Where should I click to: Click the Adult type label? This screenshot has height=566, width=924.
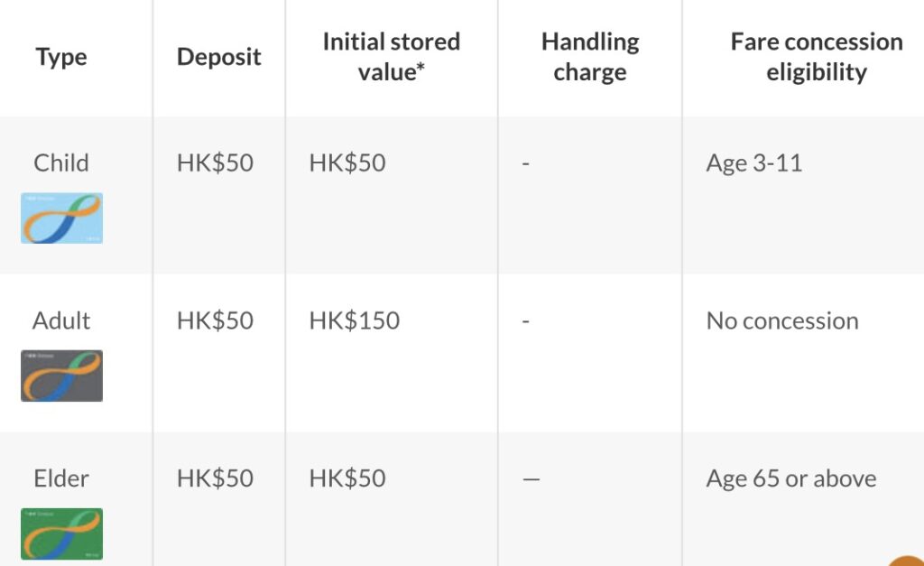(x=61, y=320)
